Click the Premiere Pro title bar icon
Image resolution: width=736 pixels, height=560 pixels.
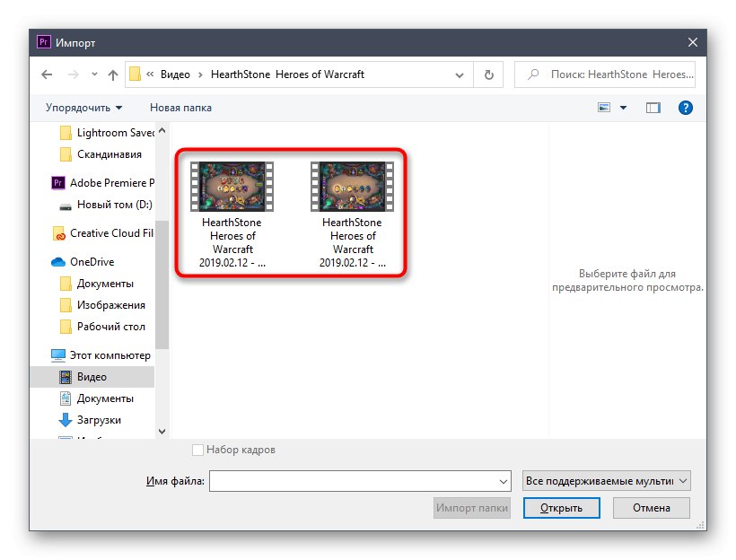[x=44, y=42]
